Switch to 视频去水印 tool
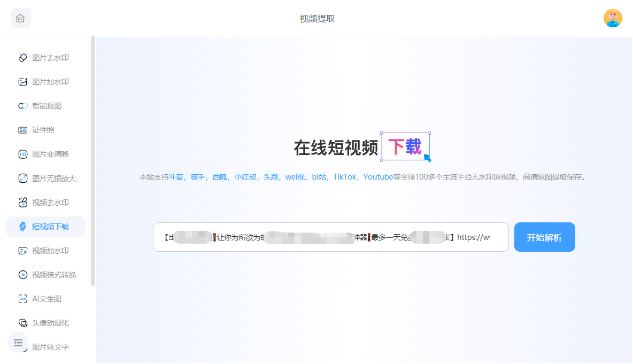This screenshot has height=364, width=633. 45,202
